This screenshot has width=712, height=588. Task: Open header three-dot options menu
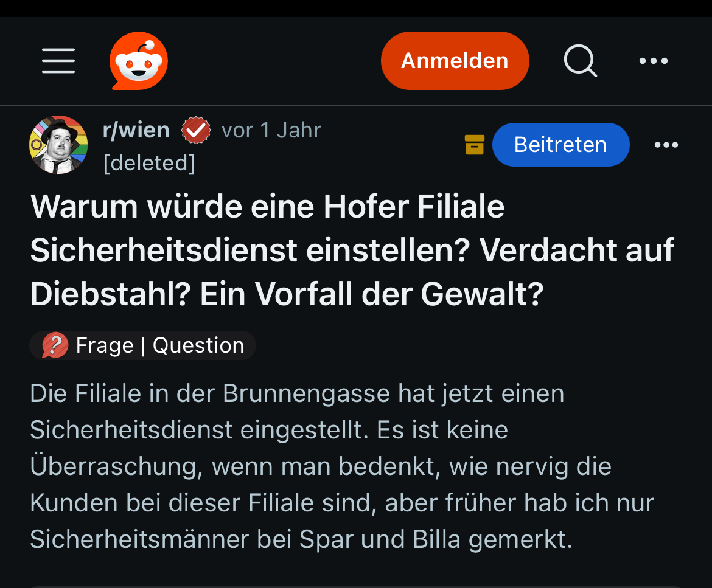pos(654,61)
